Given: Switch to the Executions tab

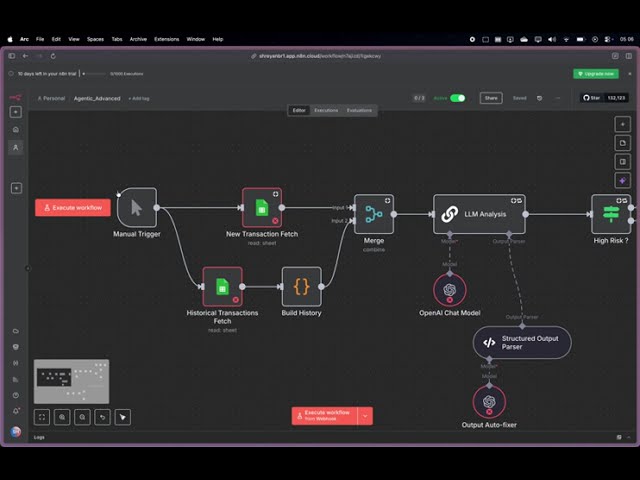Looking at the screenshot, I should point(326,110).
